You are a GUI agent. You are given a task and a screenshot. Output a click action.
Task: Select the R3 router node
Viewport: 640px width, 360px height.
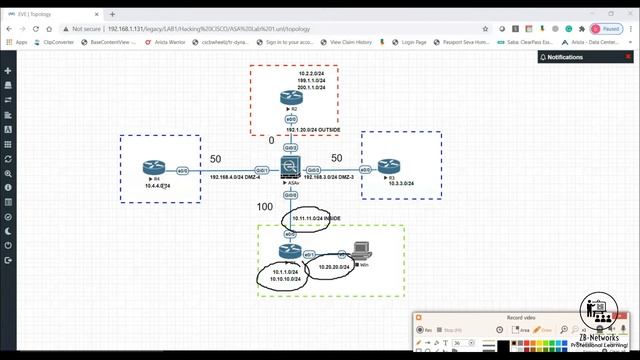(389, 167)
